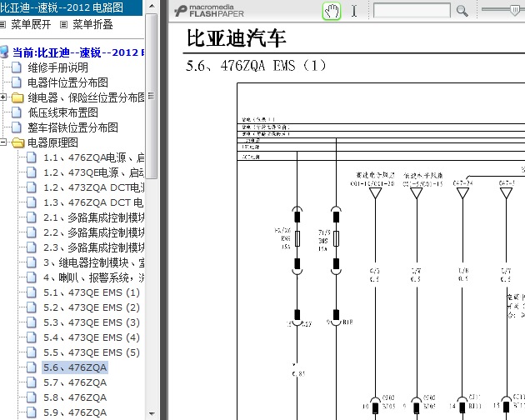Open 整车搭铁位置分布图 page
The height and width of the screenshot is (420, 525).
point(72,127)
